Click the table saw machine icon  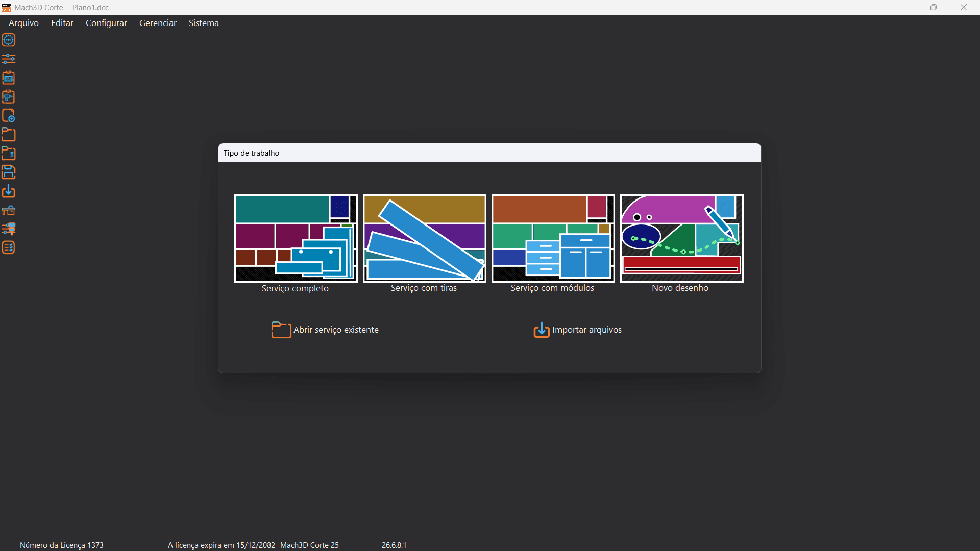click(x=9, y=210)
